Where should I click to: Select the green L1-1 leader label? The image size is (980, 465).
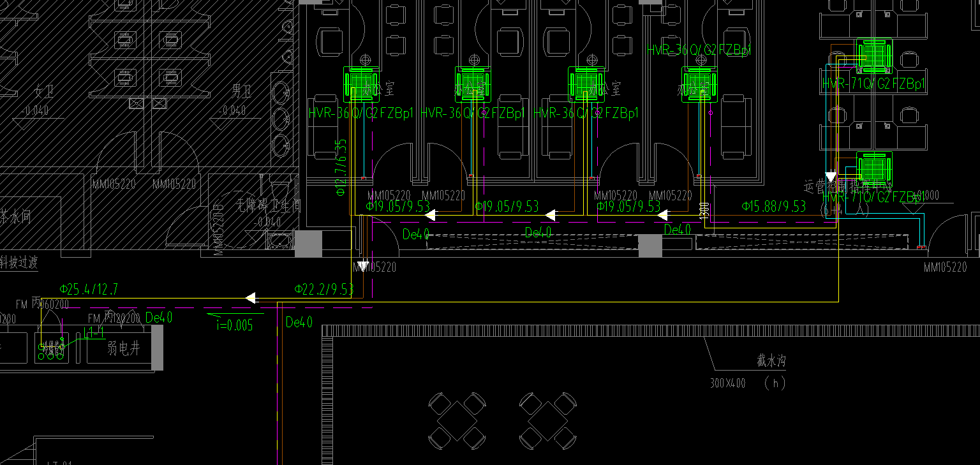tap(94, 332)
